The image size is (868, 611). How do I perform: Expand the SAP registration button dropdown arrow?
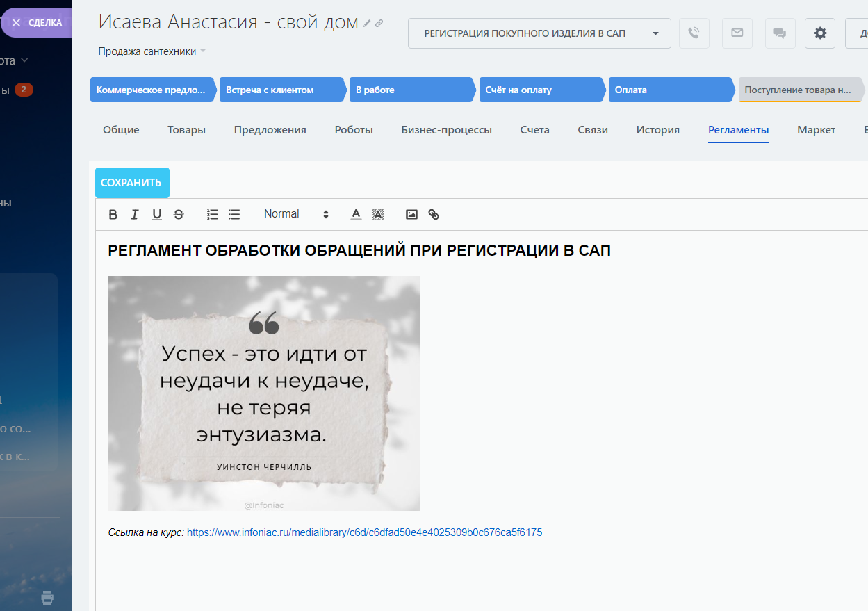tap(655, 33)
